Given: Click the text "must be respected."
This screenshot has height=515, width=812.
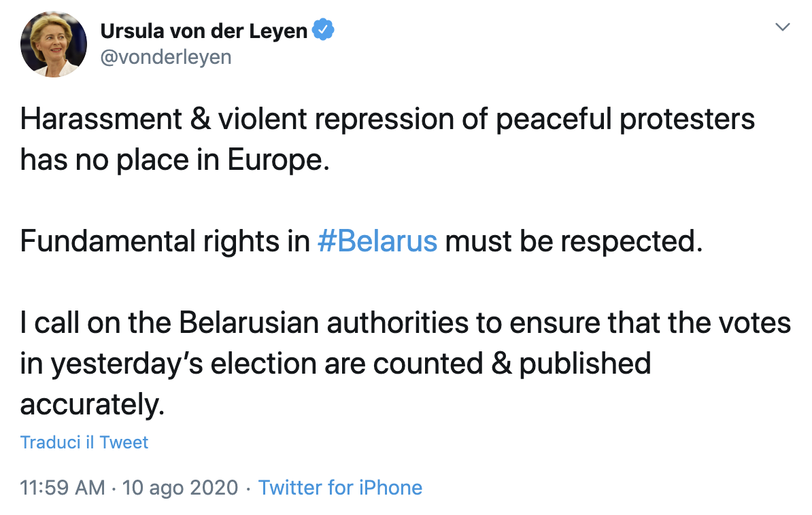Looking at the screenshot, I should click(x=574, y=242).
